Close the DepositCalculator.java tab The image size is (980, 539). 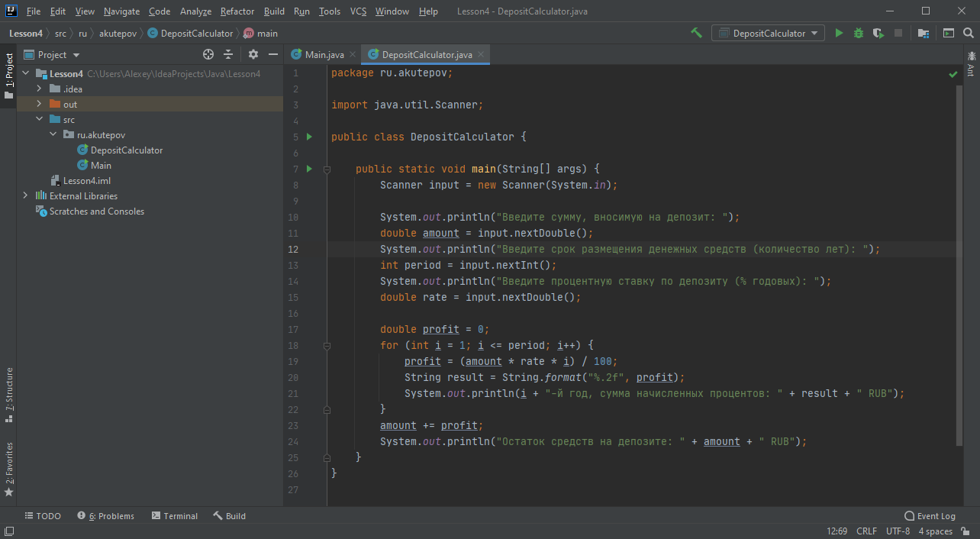click(x=481, y=55)
